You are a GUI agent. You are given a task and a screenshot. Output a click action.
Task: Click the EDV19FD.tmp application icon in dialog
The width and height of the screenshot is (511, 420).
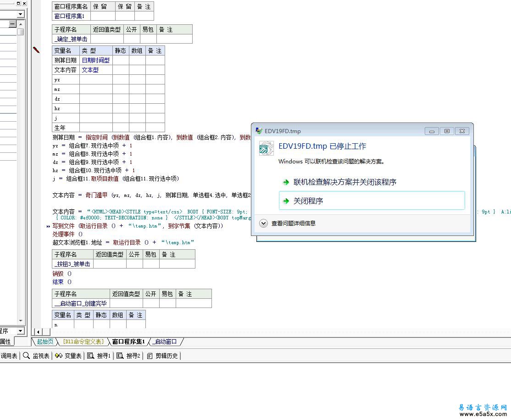pyautogui.click(x=266, y=148)
